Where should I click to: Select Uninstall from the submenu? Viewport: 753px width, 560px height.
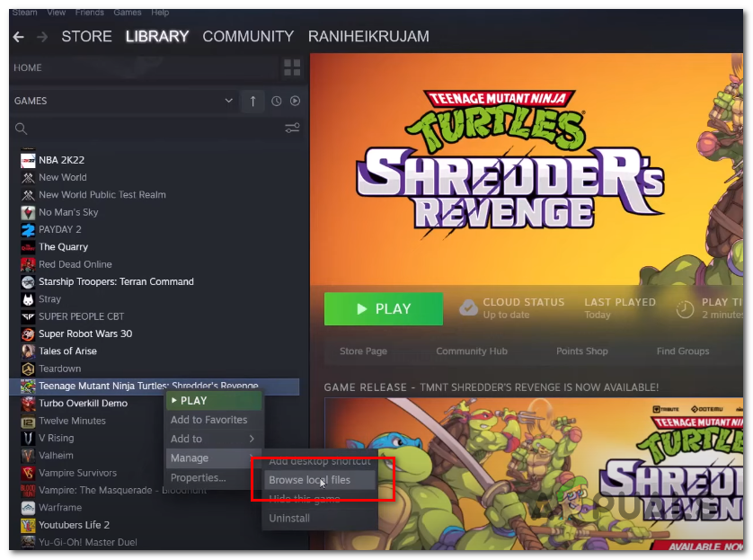(x=319, y=519)
